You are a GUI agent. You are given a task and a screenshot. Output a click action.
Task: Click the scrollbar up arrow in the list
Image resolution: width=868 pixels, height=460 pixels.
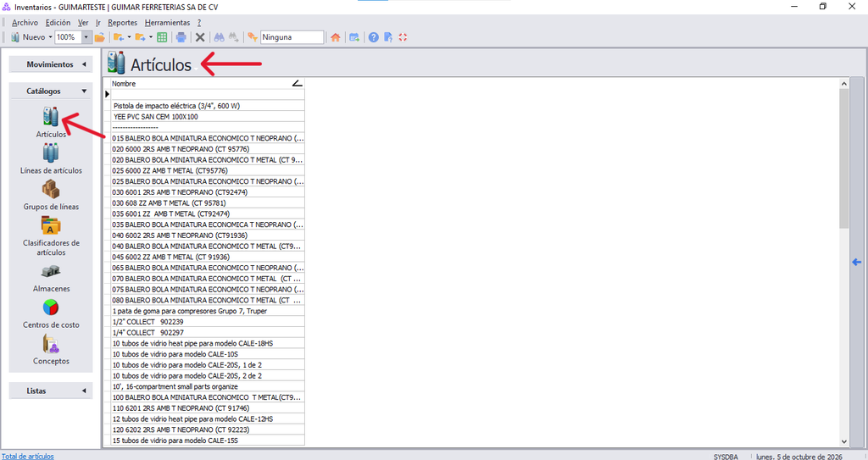click(843, 84)
